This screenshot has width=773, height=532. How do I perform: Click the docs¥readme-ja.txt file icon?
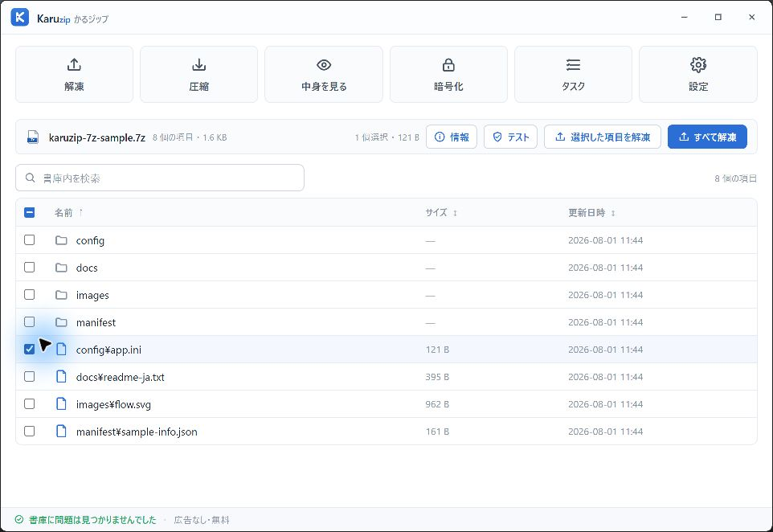[x=61, y=377]
